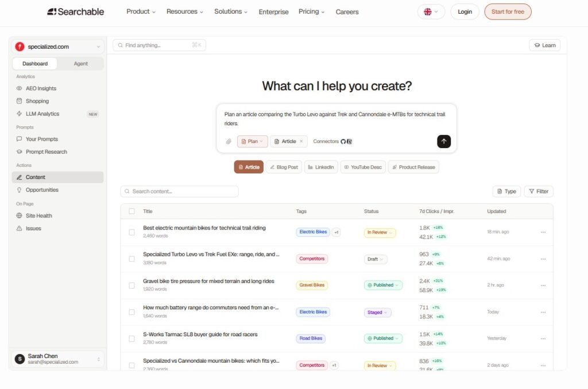This screenshot has width=588, height=389.
Task: Check the battery range commuters row
Action: (x=131, y=312)
